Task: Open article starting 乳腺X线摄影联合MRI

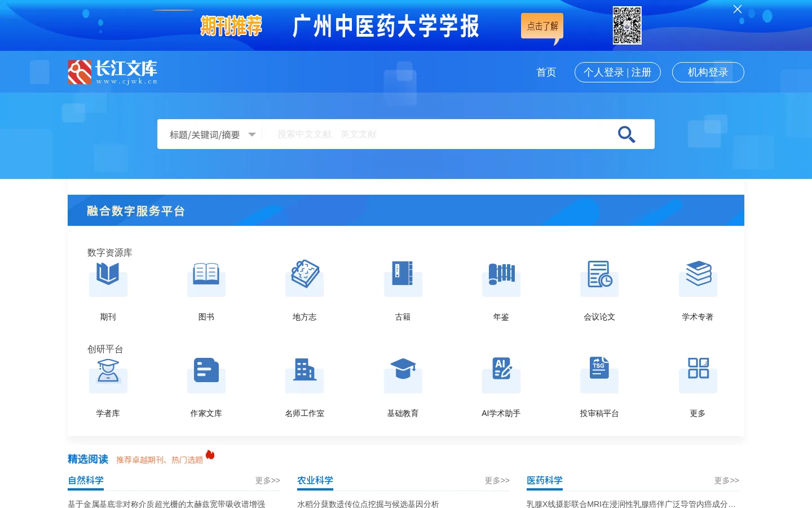Action: click(x=631, y=504)
